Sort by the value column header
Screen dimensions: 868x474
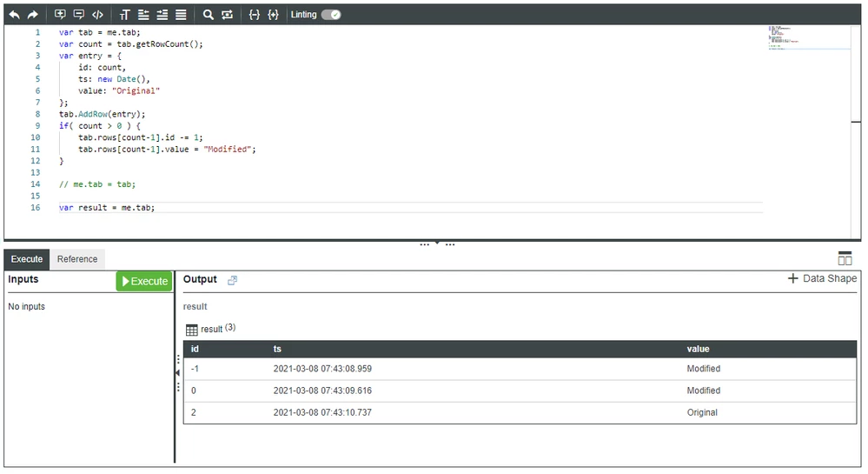click(x=698, y=349)
